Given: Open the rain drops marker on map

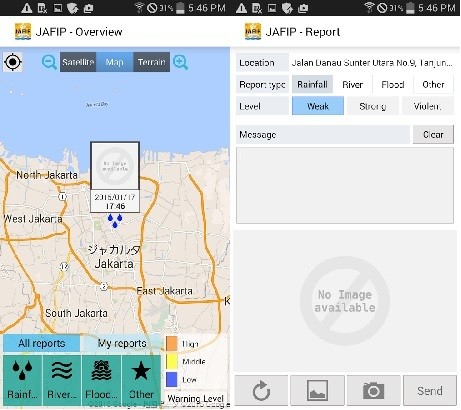Looking at the screenshot, I should pyautogui.click(x=115, y=221).
